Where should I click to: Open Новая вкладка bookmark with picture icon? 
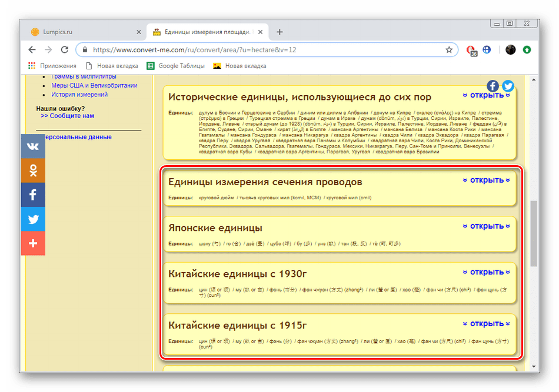pyautogui.click(x=239, y=66)
